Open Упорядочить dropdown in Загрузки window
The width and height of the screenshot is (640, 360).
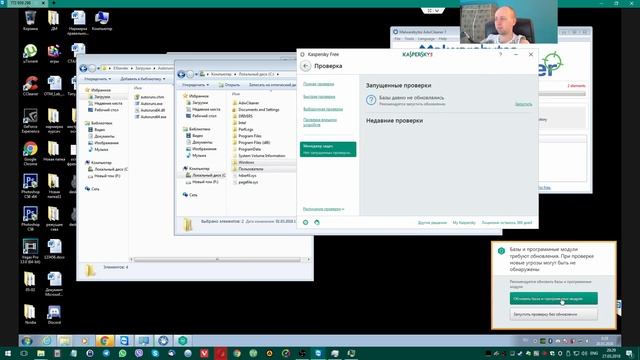[98, 79]
